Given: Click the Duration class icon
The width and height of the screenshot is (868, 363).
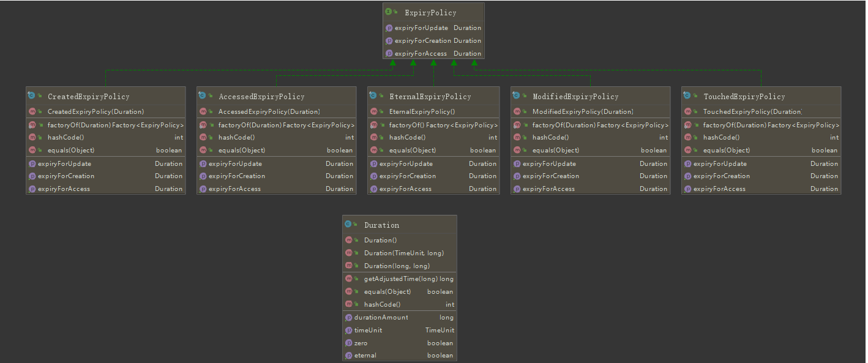Looking at the screenshot, I should pos(348,225).
